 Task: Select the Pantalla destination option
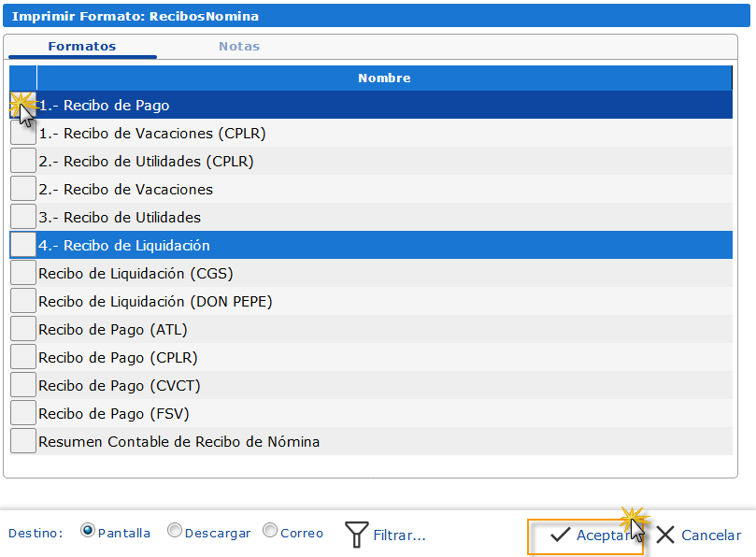click(x=87, y=530)
